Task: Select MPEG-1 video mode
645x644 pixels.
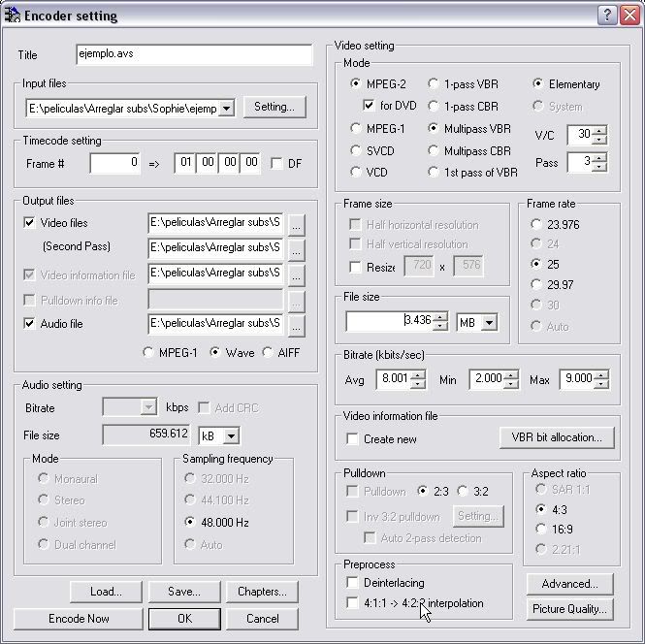Action: pyautogui.click(x=357, y=128)
